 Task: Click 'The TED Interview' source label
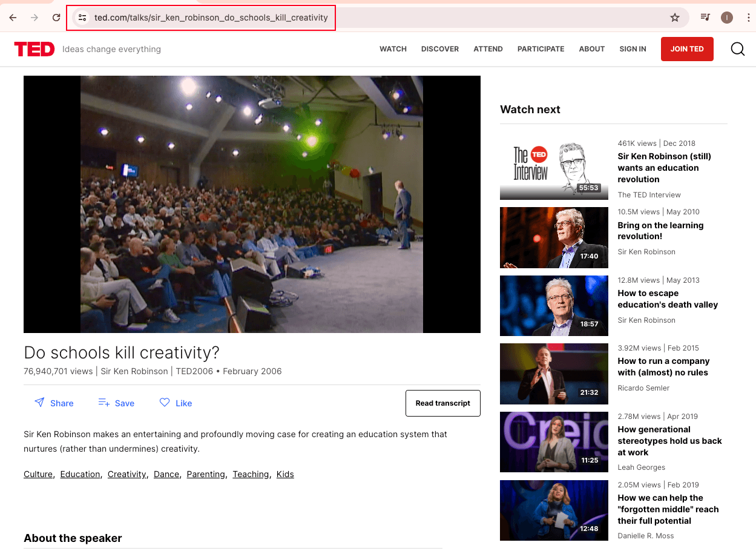point(649,195)
